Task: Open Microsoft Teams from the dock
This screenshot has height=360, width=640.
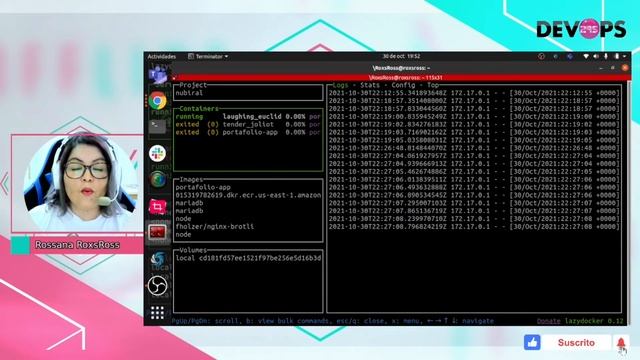Action: click(x=158, y=76)
